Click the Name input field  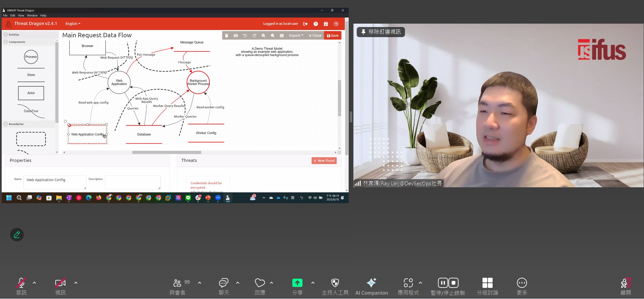click(56, 182)
